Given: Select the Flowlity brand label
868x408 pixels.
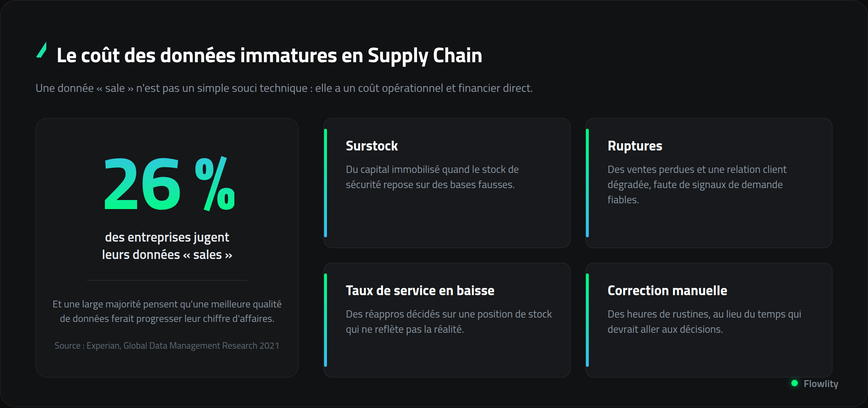Looking at the screenshot, I should click(x=821, y=384).
